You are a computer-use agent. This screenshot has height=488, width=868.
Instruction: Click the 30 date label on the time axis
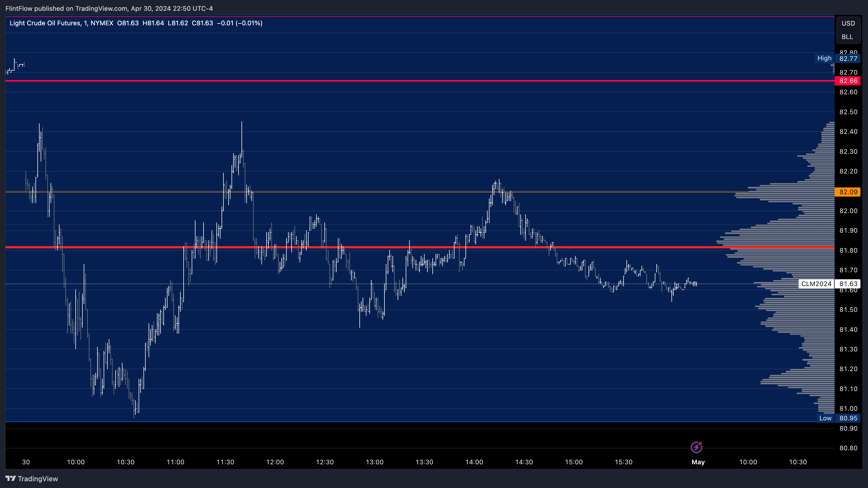(x=26, y=462)
